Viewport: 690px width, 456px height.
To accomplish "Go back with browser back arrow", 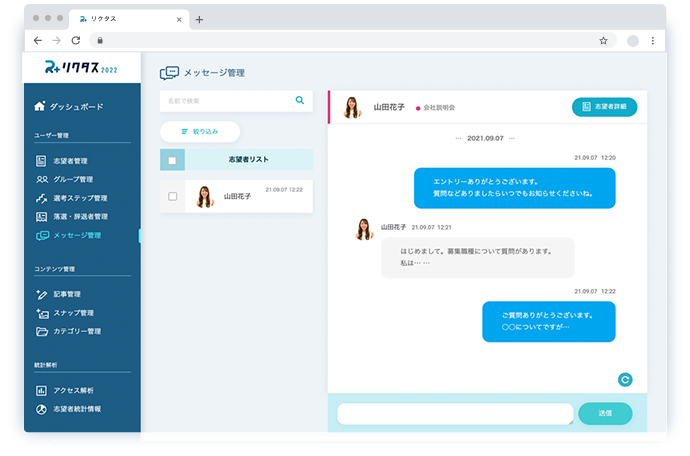I will [38, 41].
